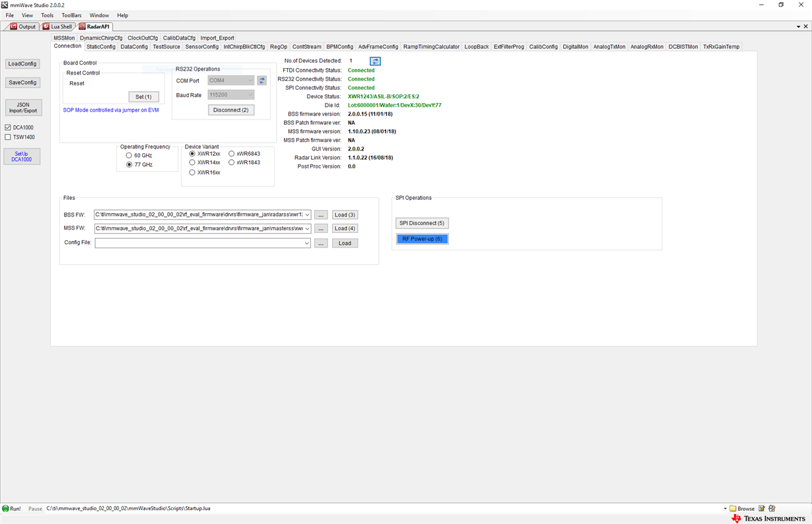Open the TxRxGainTemp tab

point(722,47)
